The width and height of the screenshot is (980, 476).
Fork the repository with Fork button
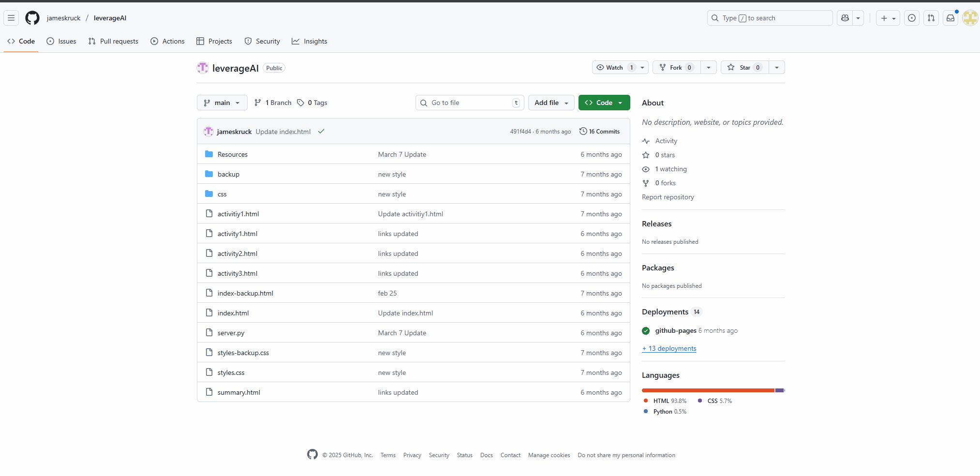click(676, 67)
